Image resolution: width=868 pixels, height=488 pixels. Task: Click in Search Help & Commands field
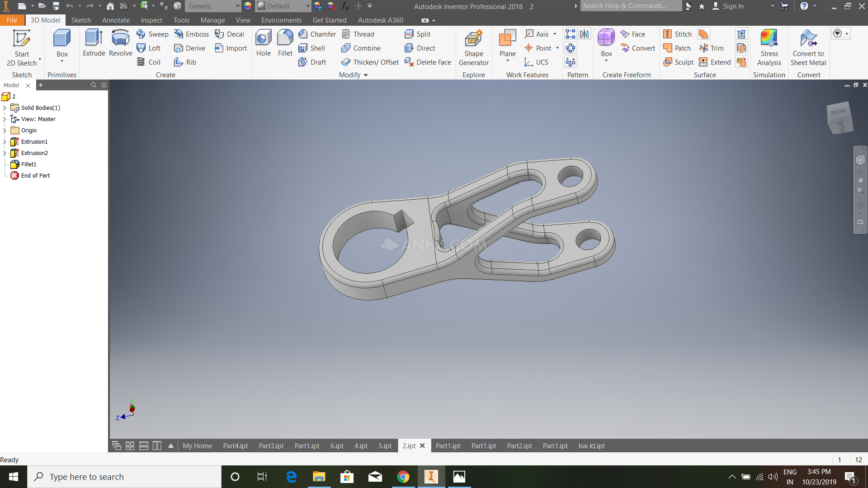(631, 6)
